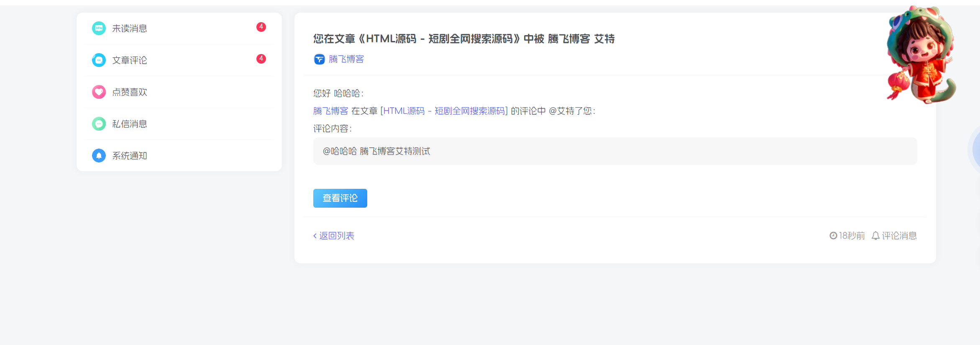Click the 评论内容: label
Viewport: 980px width, 345px height.
(x=333, y=129)
